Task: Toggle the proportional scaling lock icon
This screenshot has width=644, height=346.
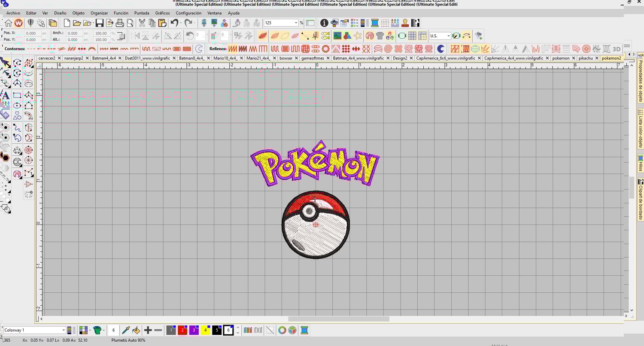Action: pos(122,36)
